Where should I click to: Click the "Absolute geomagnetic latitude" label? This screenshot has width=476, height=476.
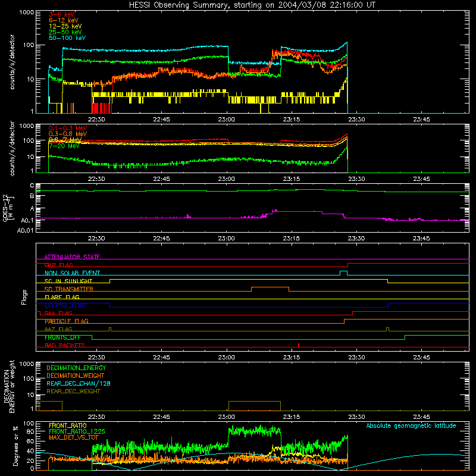(x=411, y=426)
